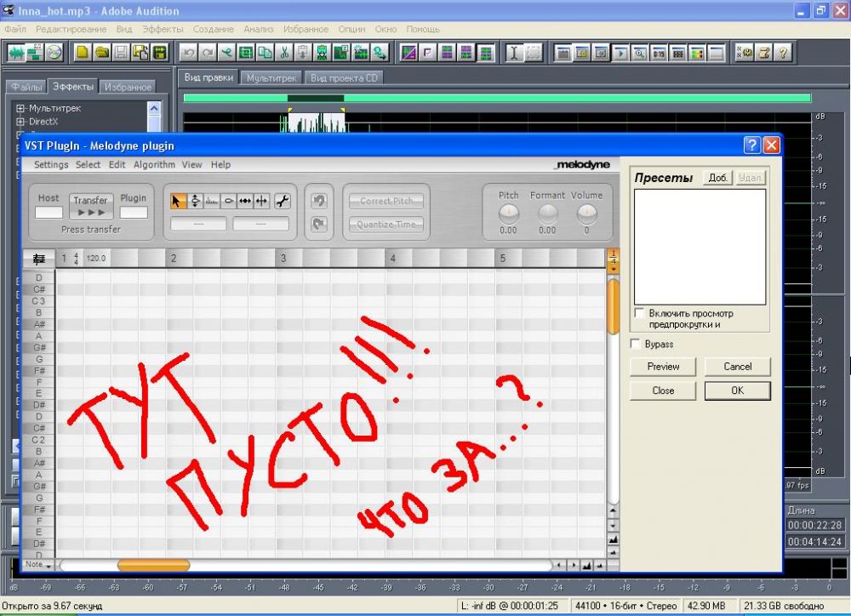
Task: Click the Melodyne redo arrow icon
Action: click(319, 224)
